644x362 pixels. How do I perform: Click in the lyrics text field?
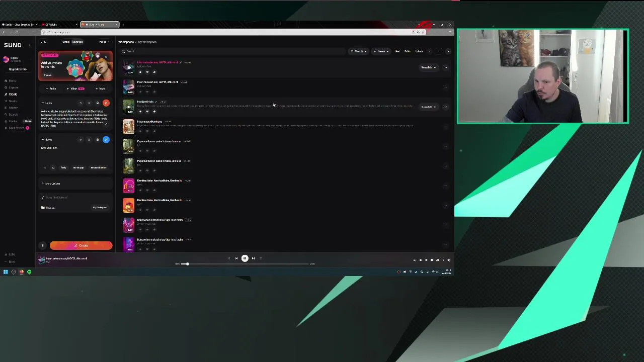(x=73, y=118)
